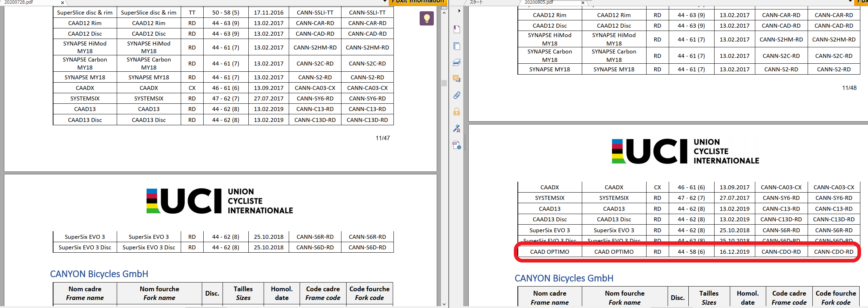
Task: Click sizes 47 - 62 (7) in right document
Action: [x=691, y=198]
